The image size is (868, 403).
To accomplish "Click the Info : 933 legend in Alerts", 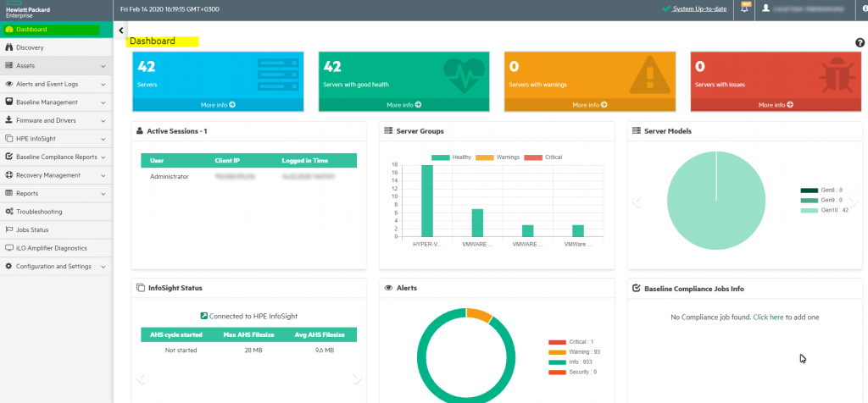I will pyautogui.click(x=572, y=362).
